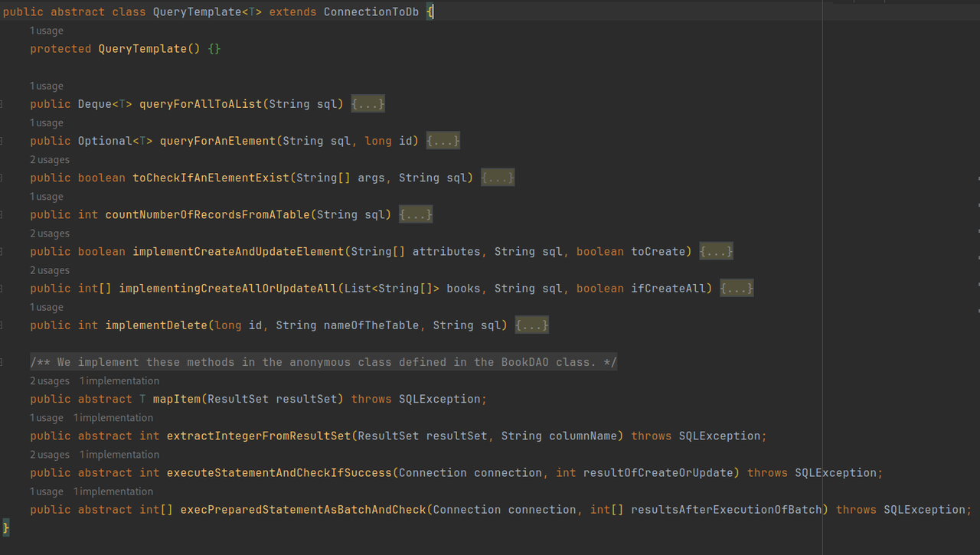Click the gutter icon beside implementCreateAndUpdateElement
Image resolution: width=980 pixels, height=555 pixels.
pyautogui.click(x=4, y=251)
